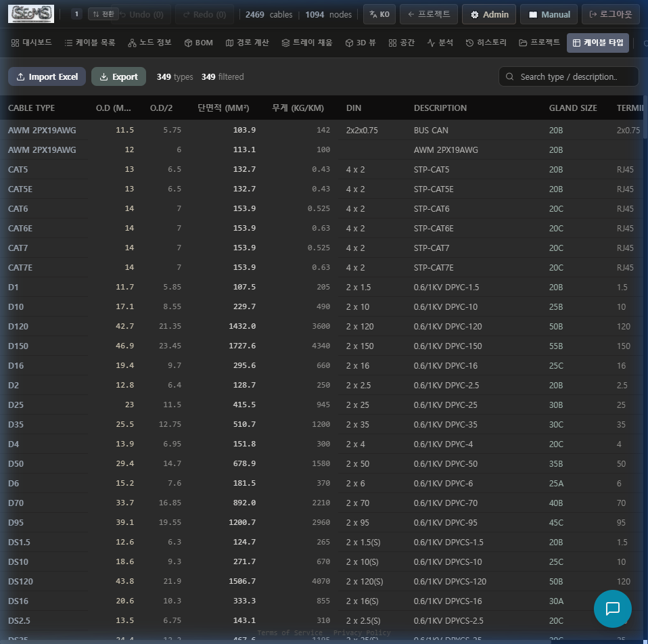Go back with 프로젝트 header button
The width and height of the screenshot is (648, 644).
429,14
